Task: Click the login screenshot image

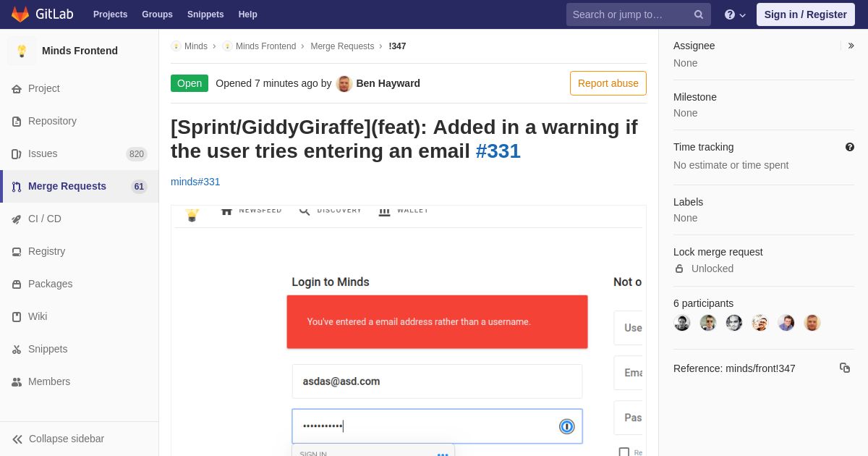Action: pos(409,331)
